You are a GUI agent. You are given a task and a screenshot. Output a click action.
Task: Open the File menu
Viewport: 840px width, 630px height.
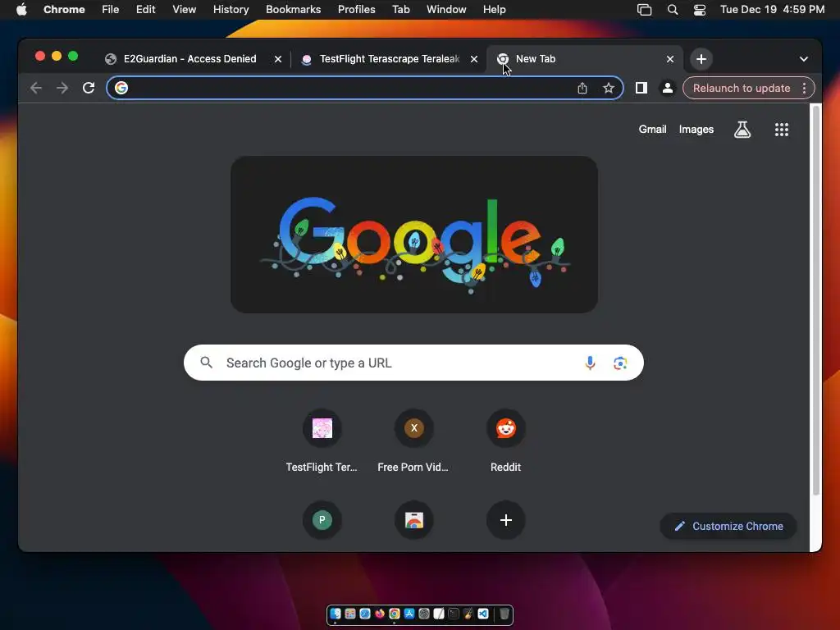[111, 10]
